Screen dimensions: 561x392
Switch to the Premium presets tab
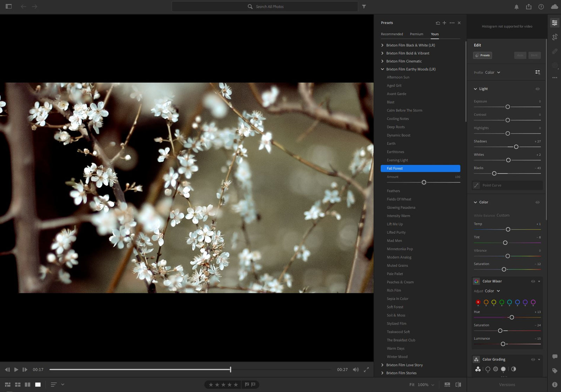click(x=417, y=34)
